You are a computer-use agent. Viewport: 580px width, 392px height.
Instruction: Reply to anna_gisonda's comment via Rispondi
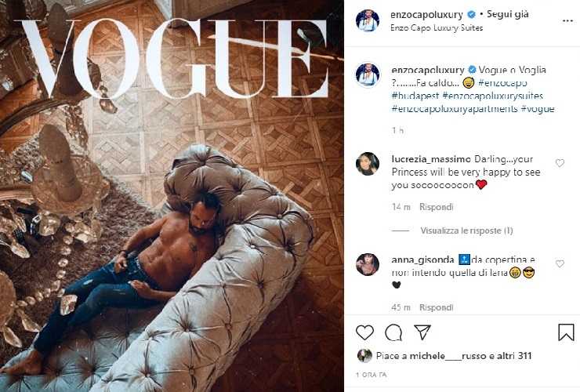pos(436,307)
